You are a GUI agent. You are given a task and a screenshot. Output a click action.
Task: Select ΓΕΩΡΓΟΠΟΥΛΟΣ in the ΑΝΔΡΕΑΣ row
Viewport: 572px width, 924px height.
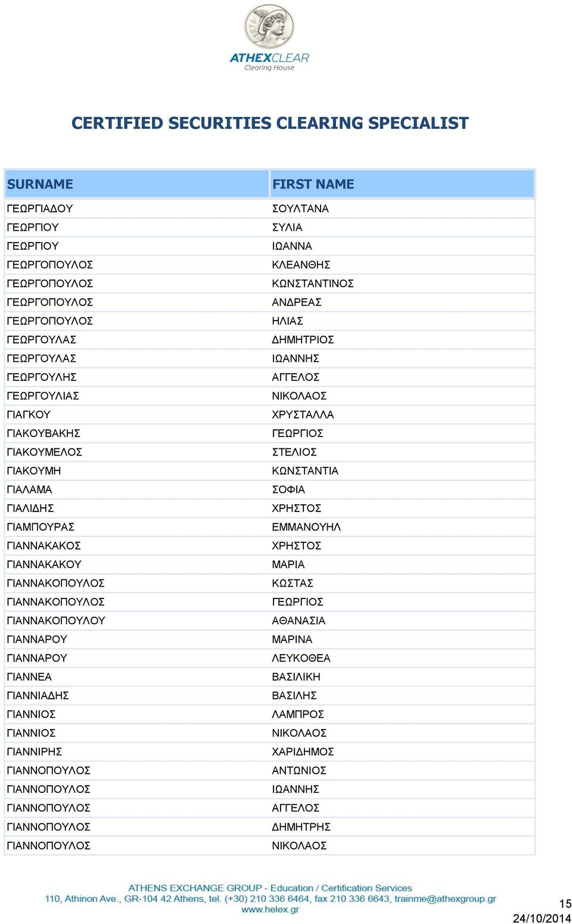point(50,302)
